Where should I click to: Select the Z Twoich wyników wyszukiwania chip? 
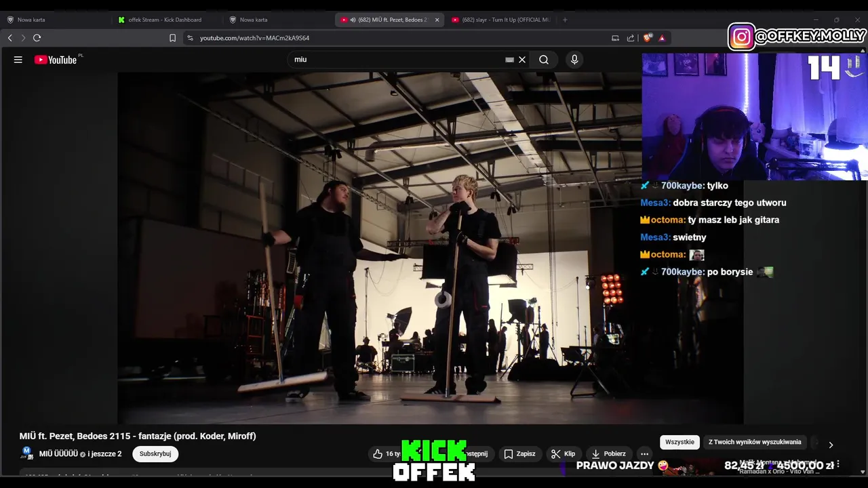coord(755,442)
